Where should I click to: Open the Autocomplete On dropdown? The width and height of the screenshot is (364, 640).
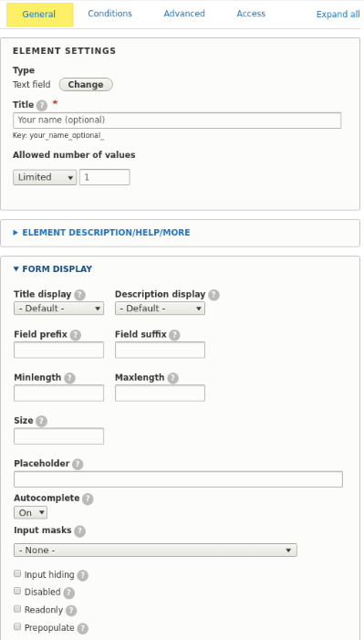click(31, 513)
